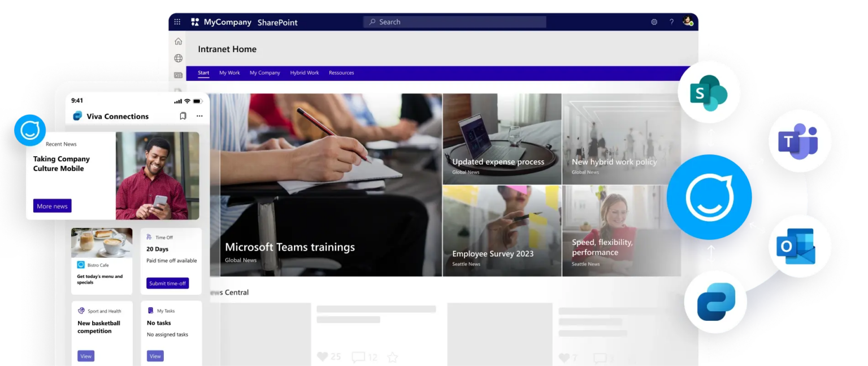The height and width of the screenshot is (366, 868).
Task: Open the globe icon in the left sidebar
Action: 178,58
